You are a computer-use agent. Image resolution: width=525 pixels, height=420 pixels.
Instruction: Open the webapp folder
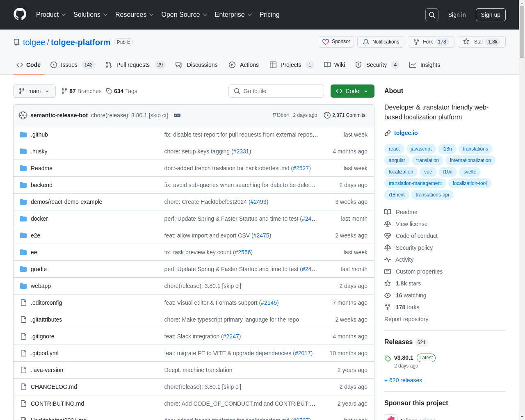(41, 286)
